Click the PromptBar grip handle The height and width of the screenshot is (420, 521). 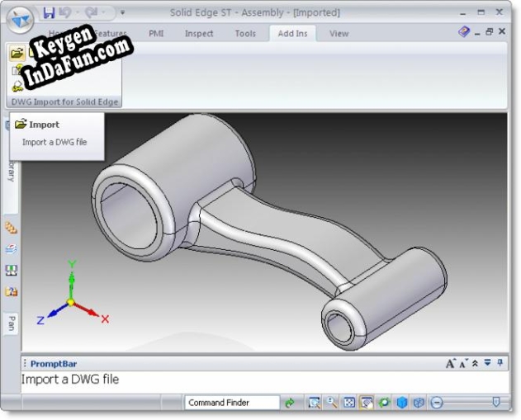25,363
